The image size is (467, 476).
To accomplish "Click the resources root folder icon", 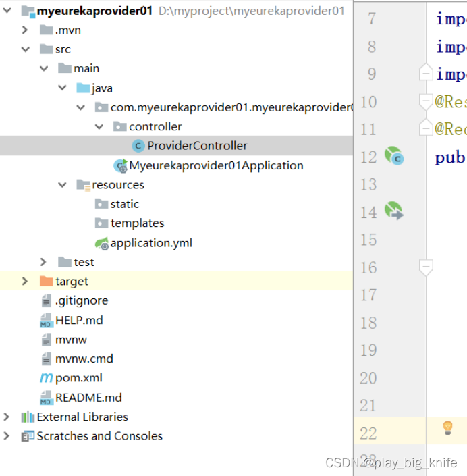I will (84, 185).
